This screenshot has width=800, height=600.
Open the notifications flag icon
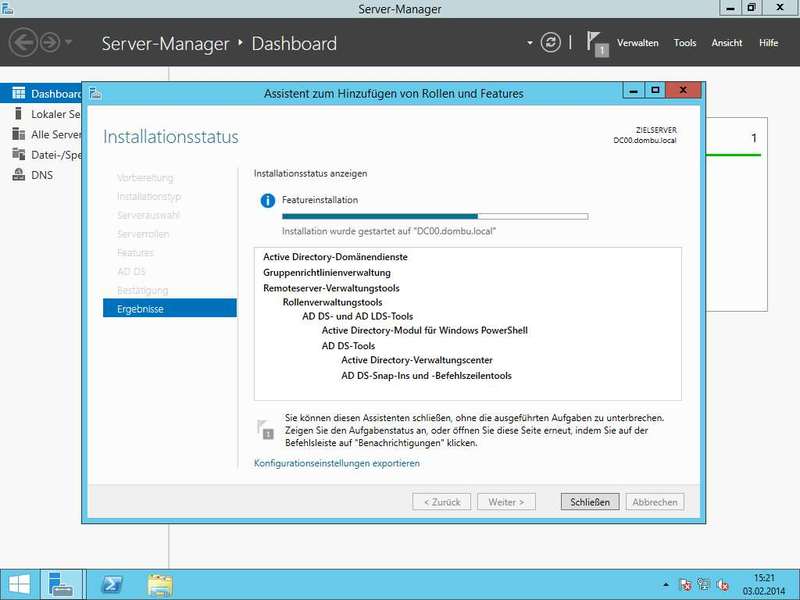[596, 43]
